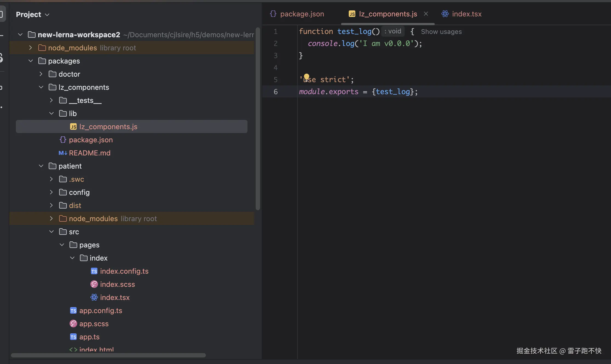Viewport: 611px width, 364px height.
Task: Click the project tree horizontal scrollbar
Action: (108, 355)
